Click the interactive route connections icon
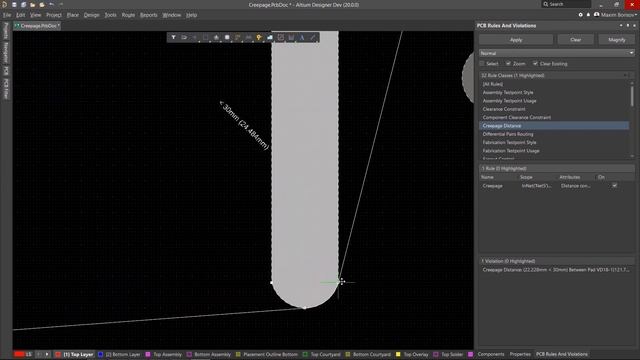The height and width of the screenshot is (360, 640). click(x=238, y=38)
